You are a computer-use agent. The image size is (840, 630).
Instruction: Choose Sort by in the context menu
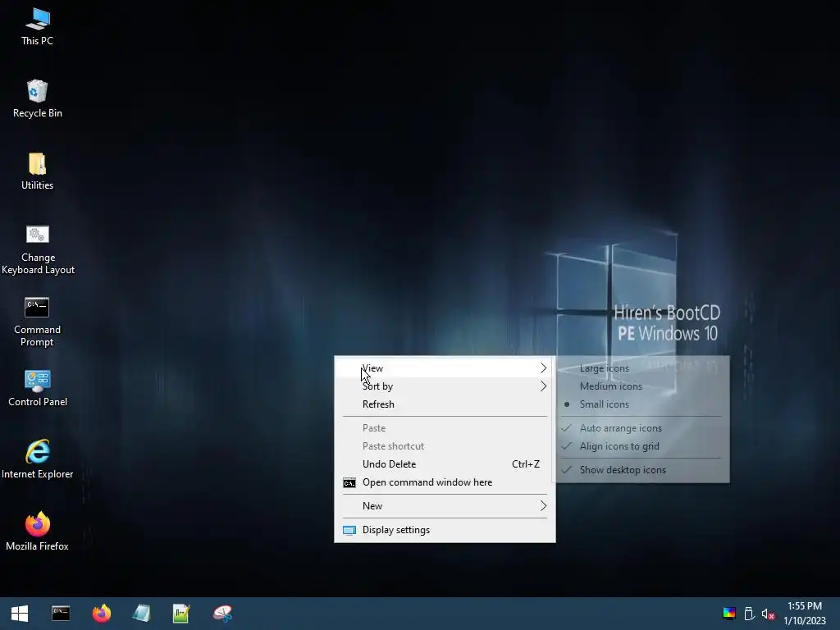445,386
